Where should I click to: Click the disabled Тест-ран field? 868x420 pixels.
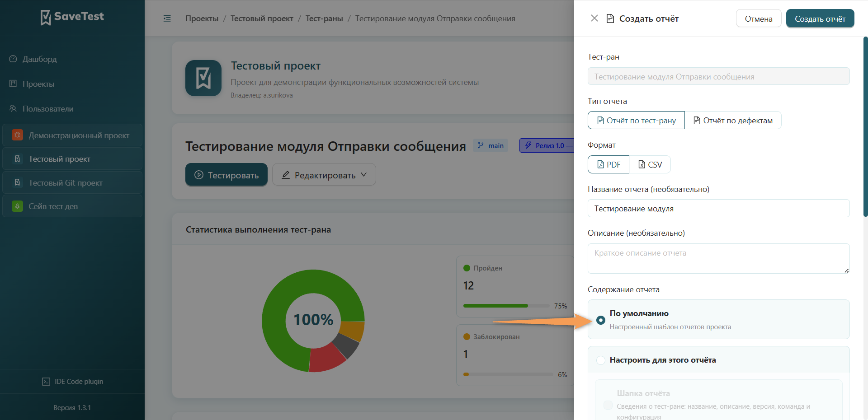[x=718, y=76]
